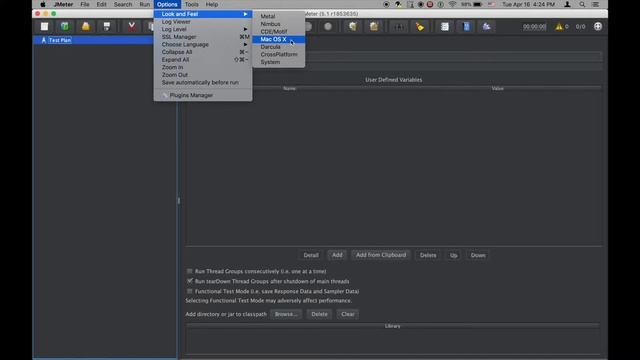
Task: Click the Apple menu icon
Action: tap(43, 4)
